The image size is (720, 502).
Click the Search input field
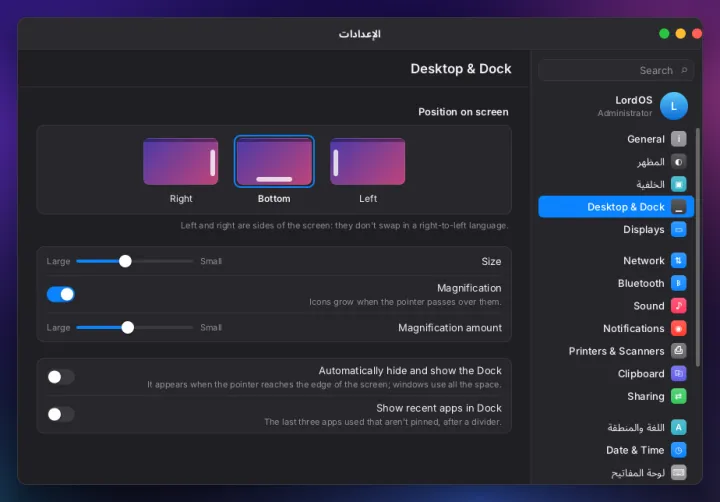tap(616, 70)
